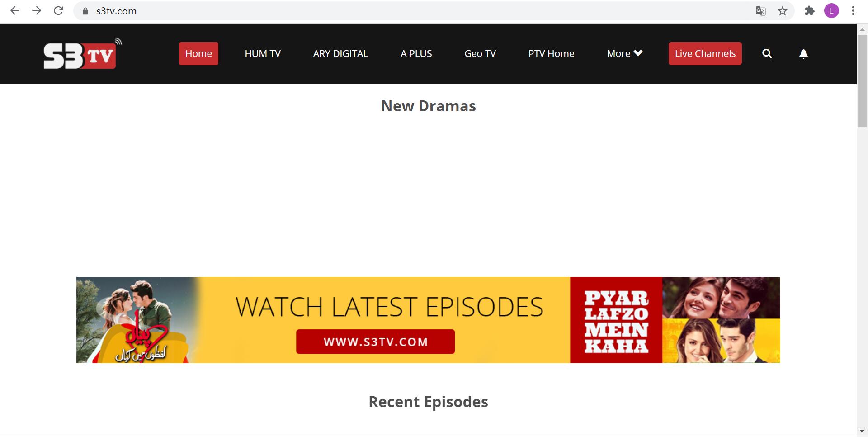This screenshot has height=437, width=868.
Task: Open the site search icon
Action: point(767,54)
